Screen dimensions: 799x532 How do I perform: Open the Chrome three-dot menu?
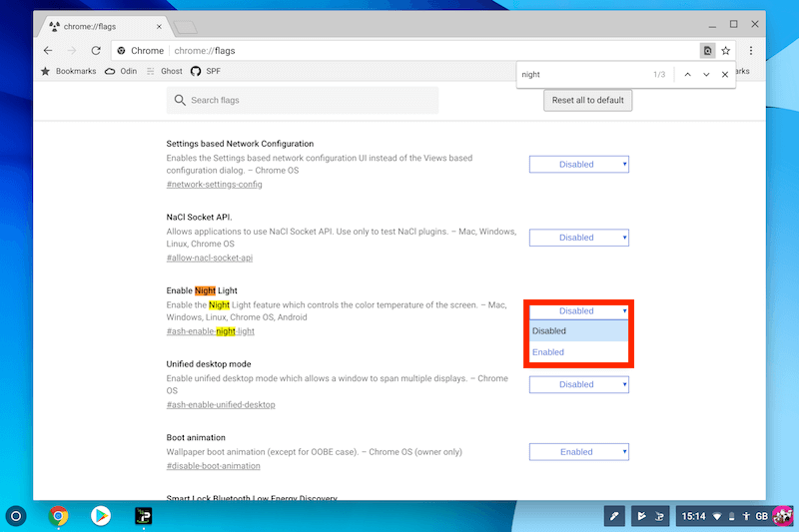pos(751,50)
